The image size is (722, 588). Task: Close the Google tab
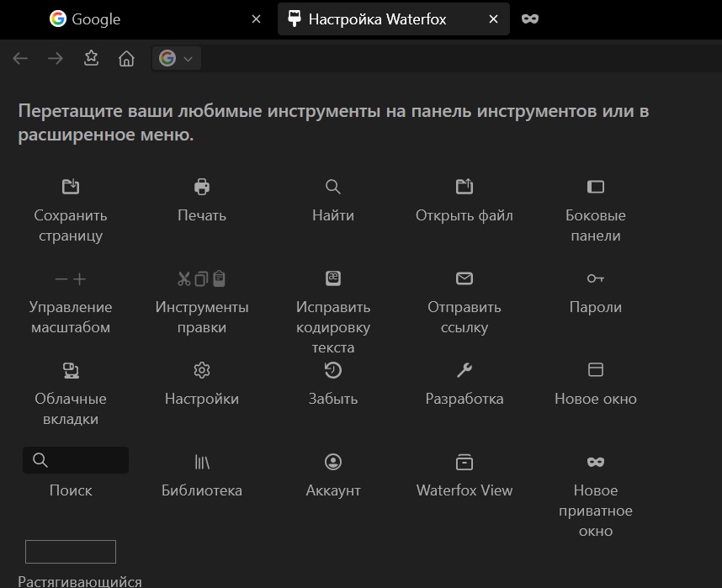(257, 19)
